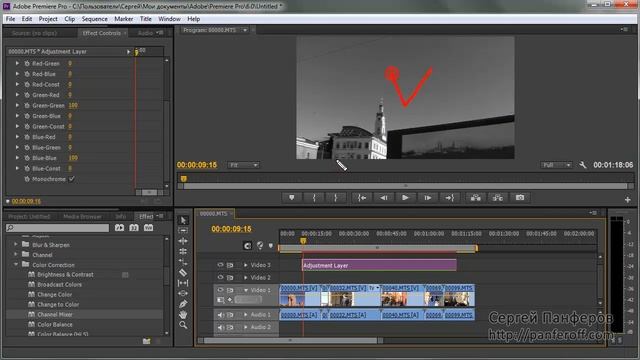640x360 pixels.
Task: Click the Mark In button
Action: point(314,198)
